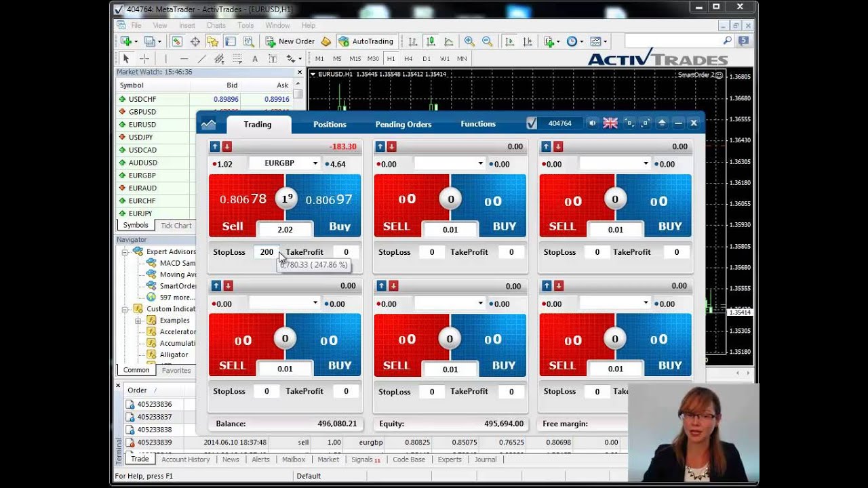
Task: Zoom in on the chart
Action: pos(469,41)
